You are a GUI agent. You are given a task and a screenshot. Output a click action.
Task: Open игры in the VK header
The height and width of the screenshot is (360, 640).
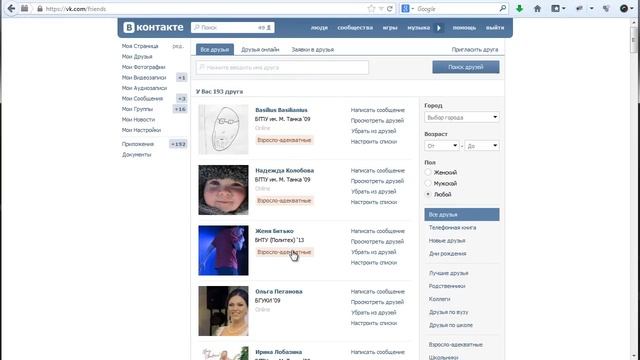pyautogui.click(x=390, y=28)
